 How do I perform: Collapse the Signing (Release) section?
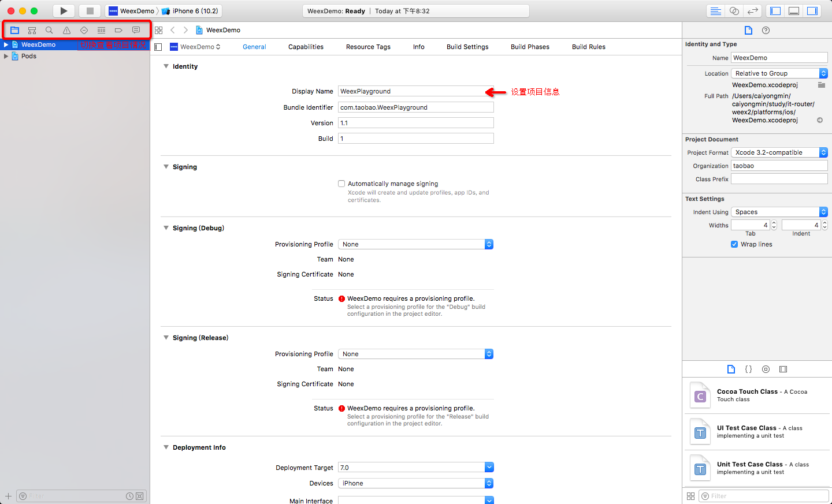pos(166,338)
